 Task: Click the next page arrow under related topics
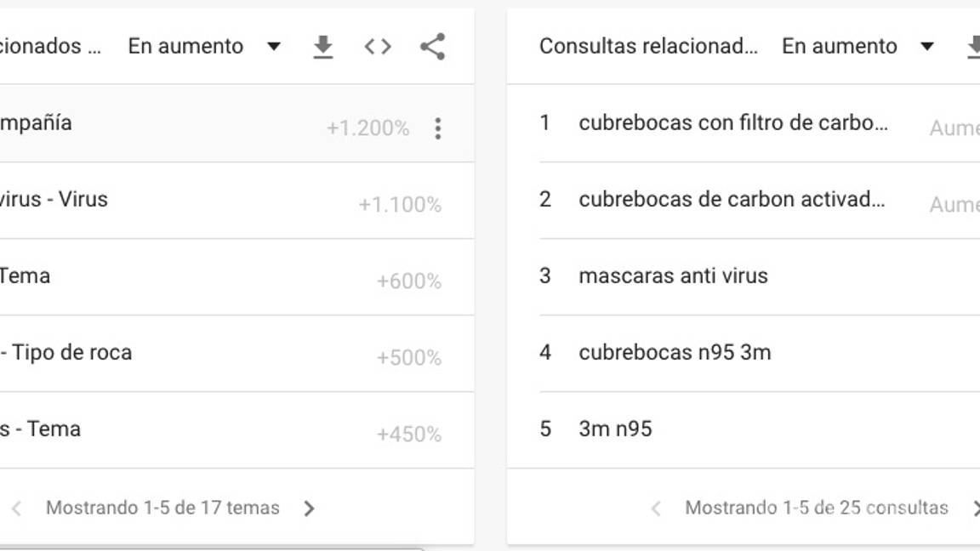coord(310,508)
